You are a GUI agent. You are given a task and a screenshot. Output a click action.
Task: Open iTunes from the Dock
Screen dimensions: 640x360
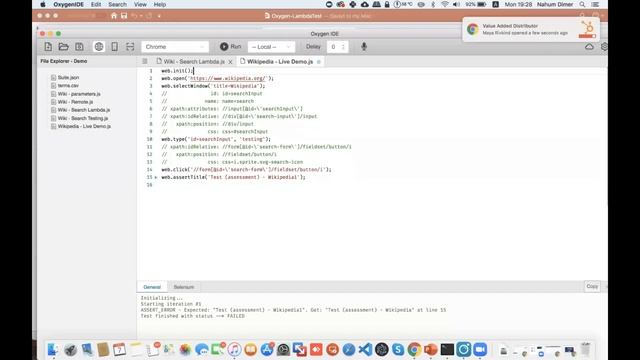click(234, 349)
